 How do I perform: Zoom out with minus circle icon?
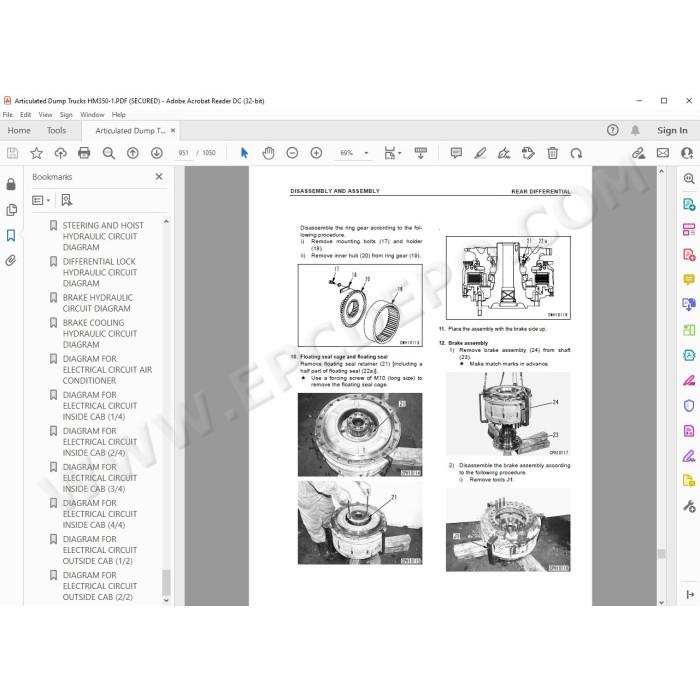click(x=292, y=153)
